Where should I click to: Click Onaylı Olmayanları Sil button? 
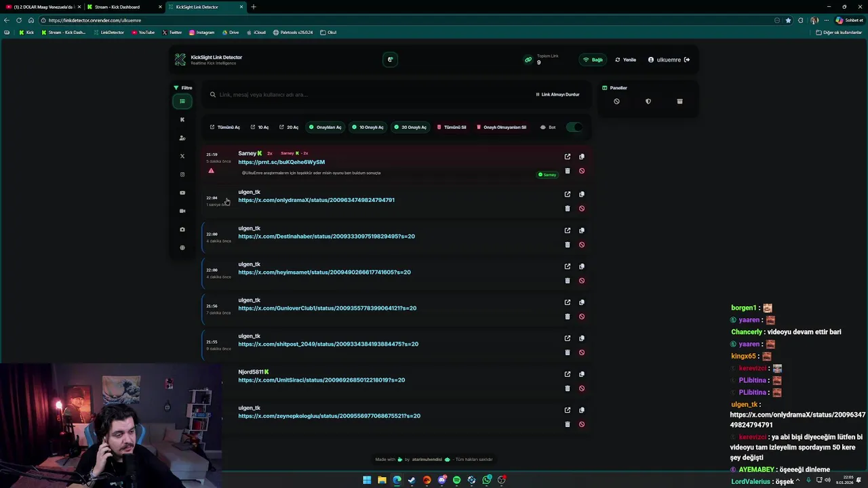(502, 127)
